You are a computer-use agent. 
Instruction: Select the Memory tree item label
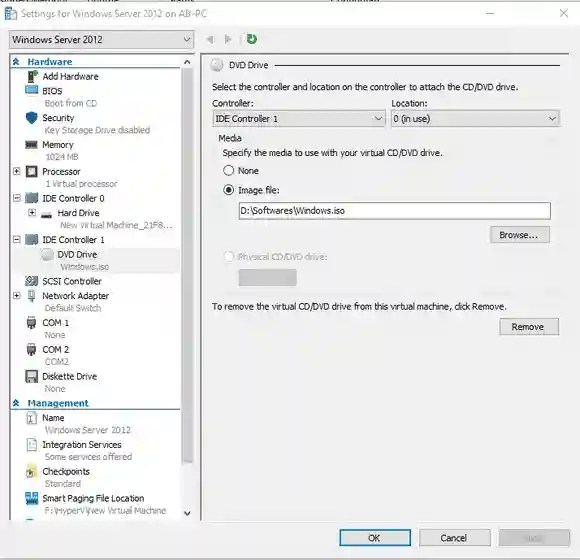pyautogui.click(x=58, y=145)
